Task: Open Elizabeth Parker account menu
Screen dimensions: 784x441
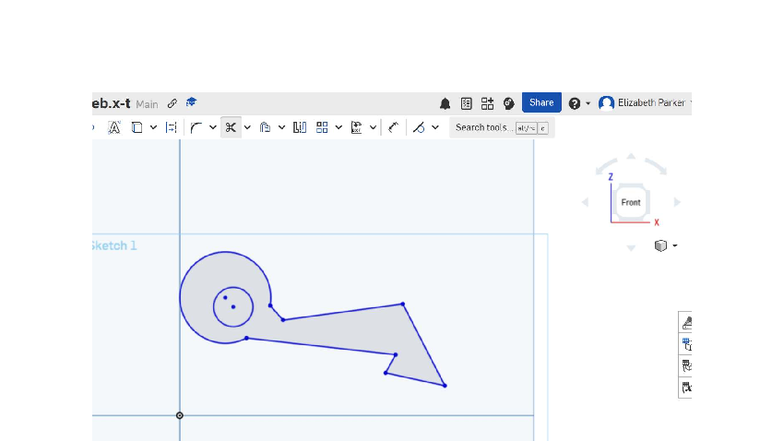Action: coord(645,103)
